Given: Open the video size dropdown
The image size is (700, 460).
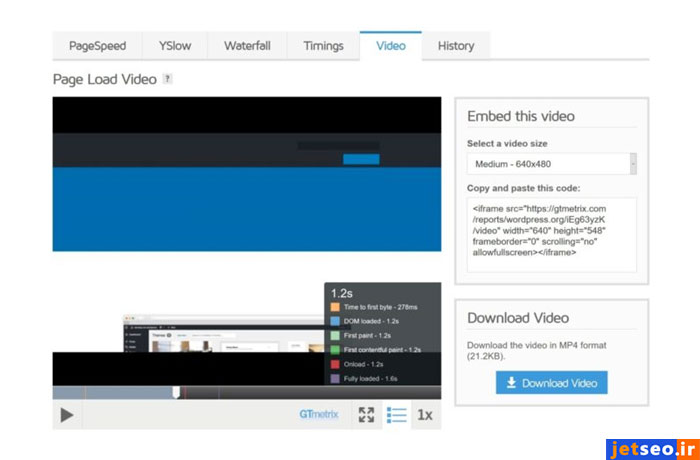Looking at the screenshot, I should click(x=551, y=164).
